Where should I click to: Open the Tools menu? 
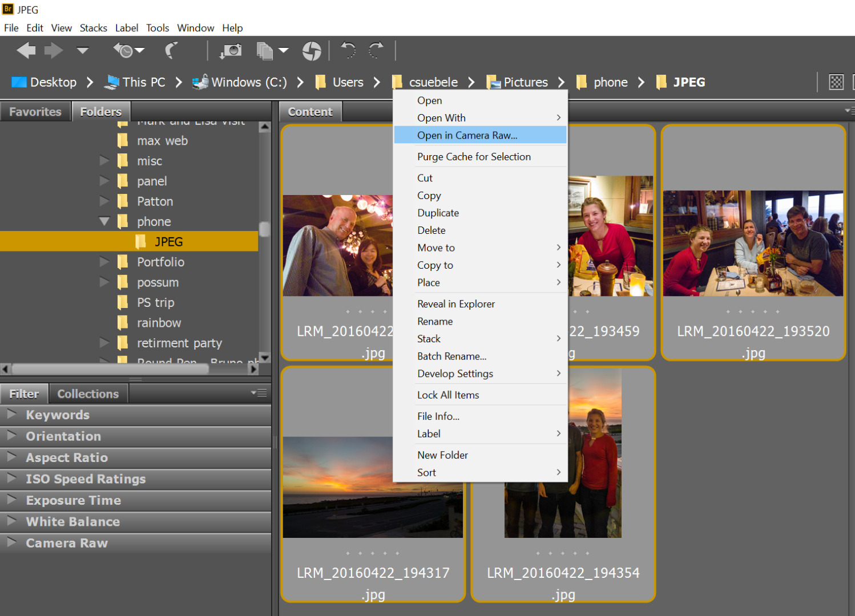point(158,28)
